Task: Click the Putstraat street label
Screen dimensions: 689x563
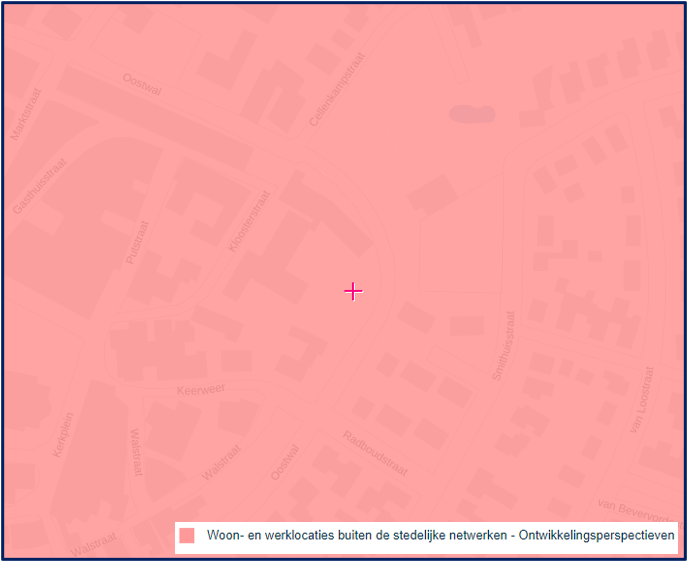Action: (x=137, y=242)
